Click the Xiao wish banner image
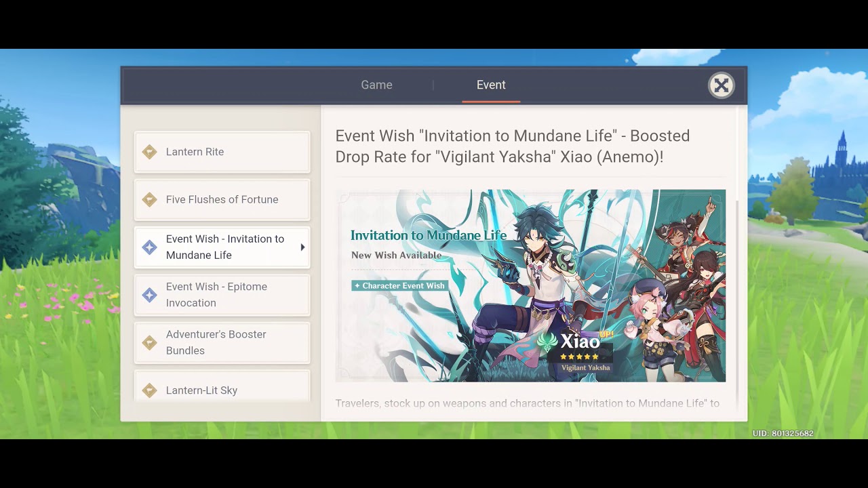Screen dimensions: 868x488 531,286
